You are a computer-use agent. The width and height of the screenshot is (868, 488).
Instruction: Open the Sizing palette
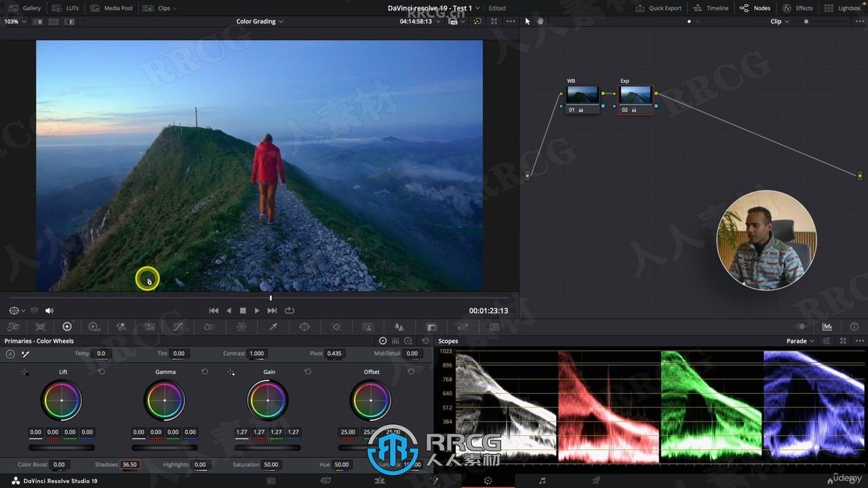462,327
